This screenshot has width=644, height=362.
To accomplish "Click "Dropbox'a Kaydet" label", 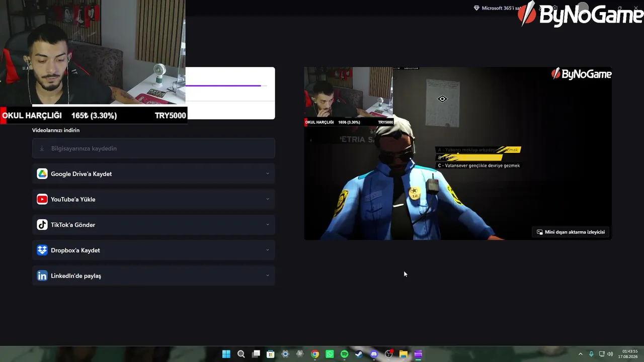I will [x=75, y=250].
